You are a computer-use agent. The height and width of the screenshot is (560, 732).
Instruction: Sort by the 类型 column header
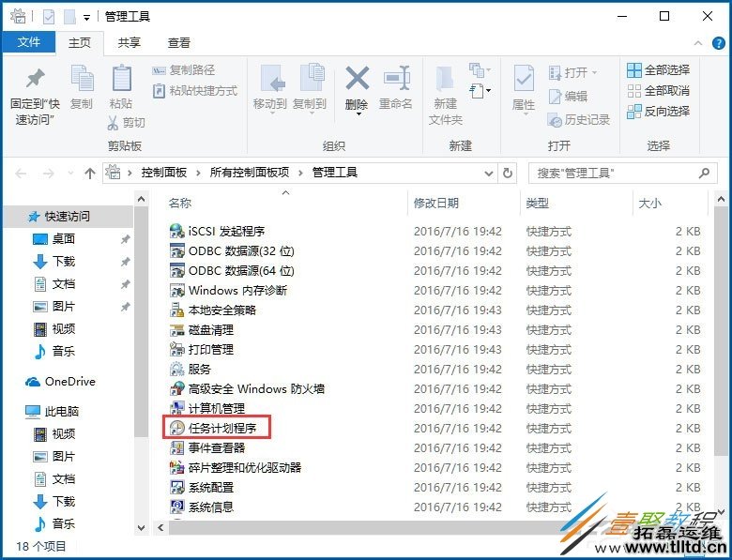(538, 204)
